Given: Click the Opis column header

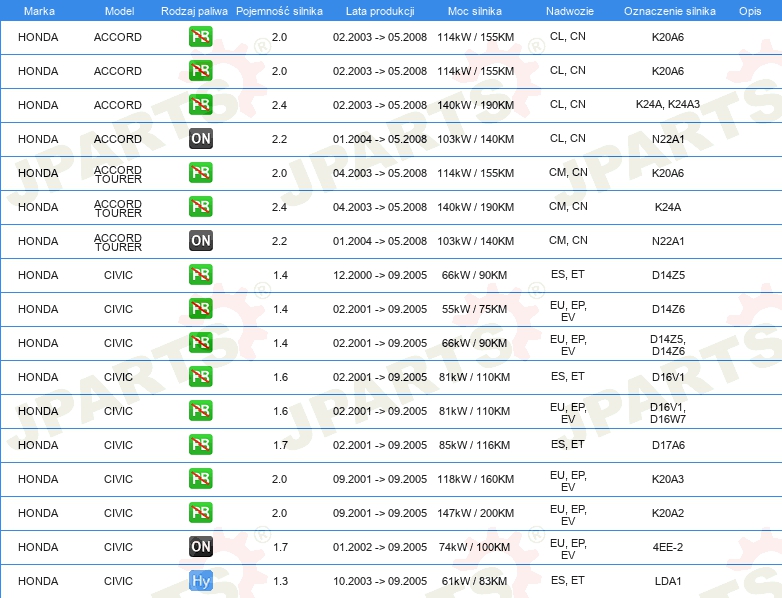Looking at the screenshot, I should pyautogui.click(x=750, y=11).
